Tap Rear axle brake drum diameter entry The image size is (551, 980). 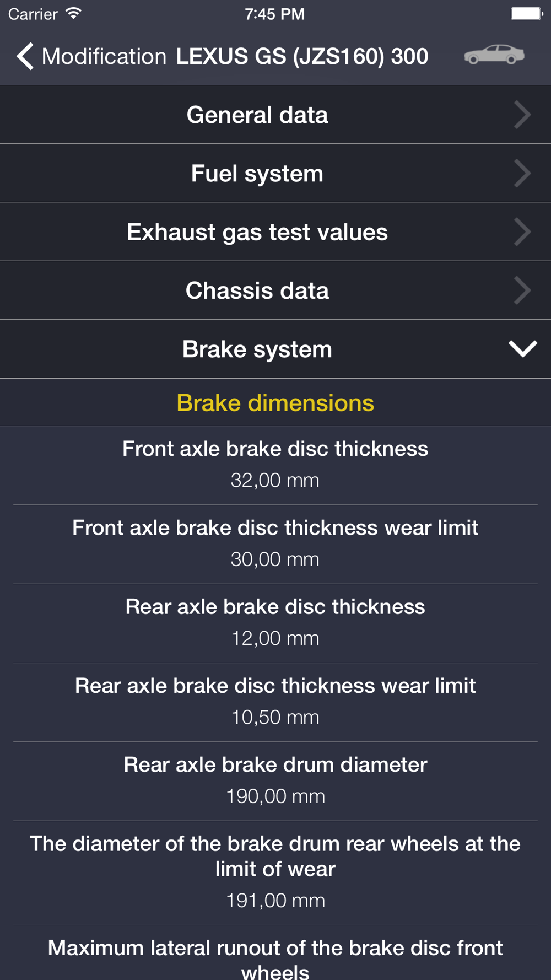pyautogui.click(x=275, y=780)
